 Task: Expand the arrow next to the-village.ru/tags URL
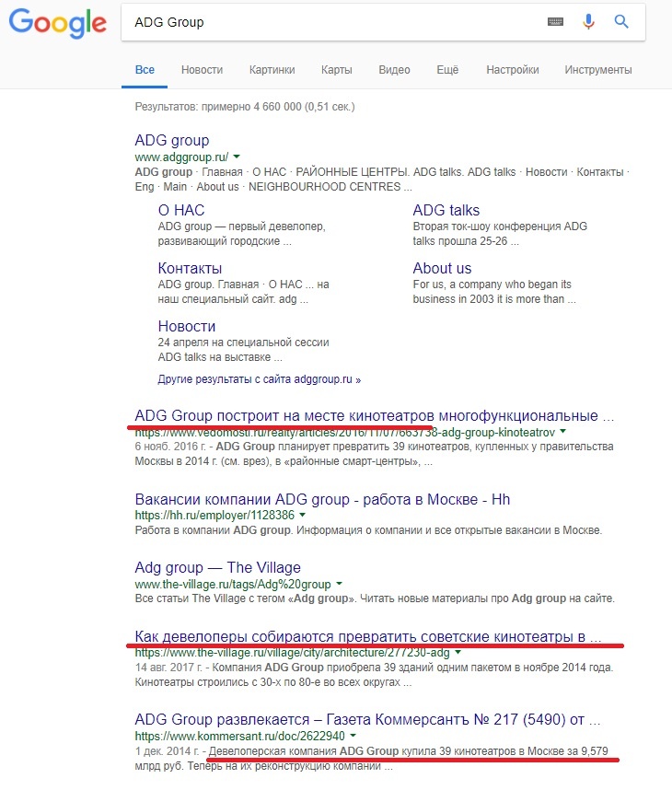(x=339, y=584)
